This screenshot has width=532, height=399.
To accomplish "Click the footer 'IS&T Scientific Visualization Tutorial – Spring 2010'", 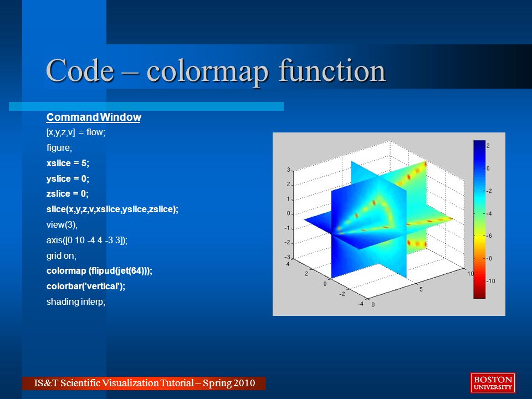I will [144, 383].
